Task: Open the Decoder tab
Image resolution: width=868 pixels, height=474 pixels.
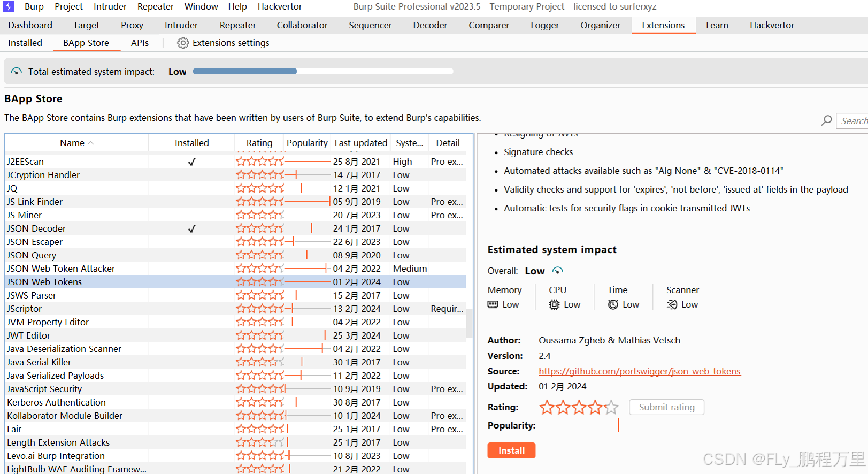Action: point(430,25)
